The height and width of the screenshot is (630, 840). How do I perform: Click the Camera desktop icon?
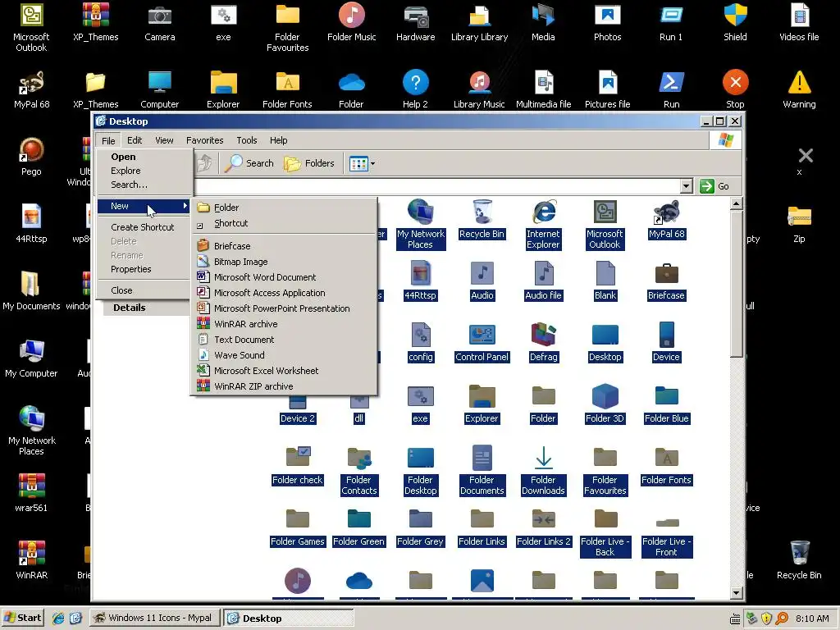(160, 22)
